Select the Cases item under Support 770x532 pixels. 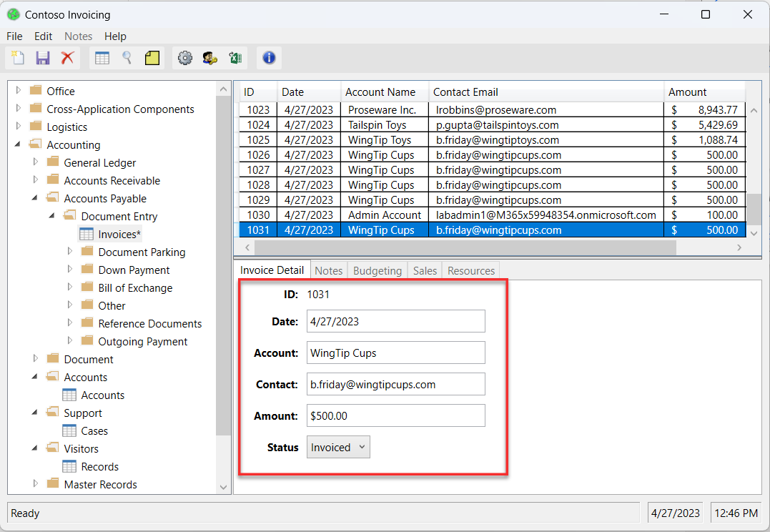[x=94, y=431]
